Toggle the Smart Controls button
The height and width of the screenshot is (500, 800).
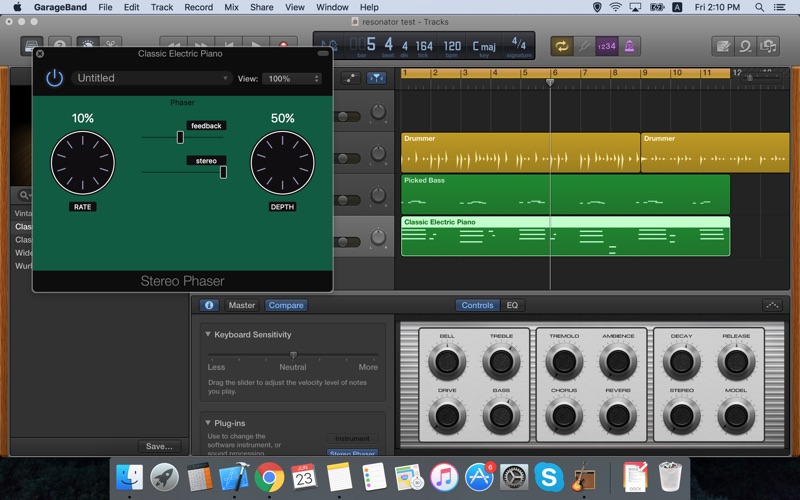88,43
